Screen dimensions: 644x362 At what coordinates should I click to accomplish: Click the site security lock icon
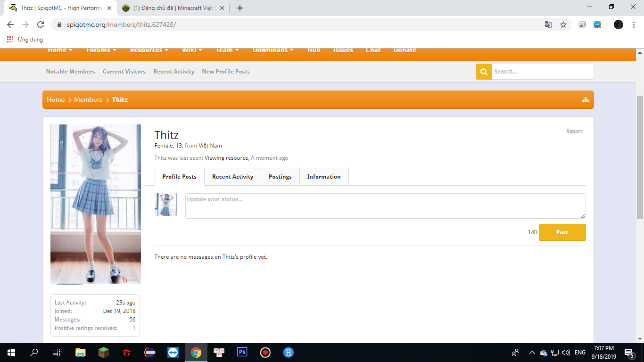[59, 25]
